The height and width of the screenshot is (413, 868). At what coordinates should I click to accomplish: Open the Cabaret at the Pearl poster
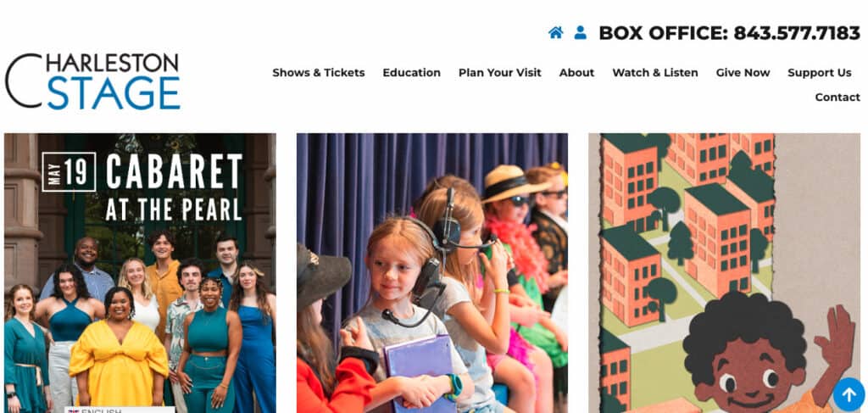point(140,273)
